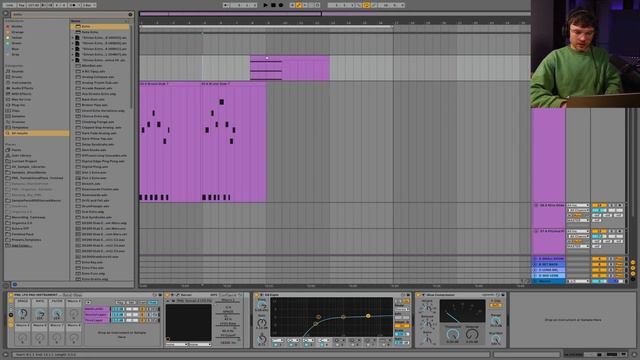This screenshot has width=640, height=360.
Task: Toggle the browser preview headphone button
Action: (x=15, y=284)
